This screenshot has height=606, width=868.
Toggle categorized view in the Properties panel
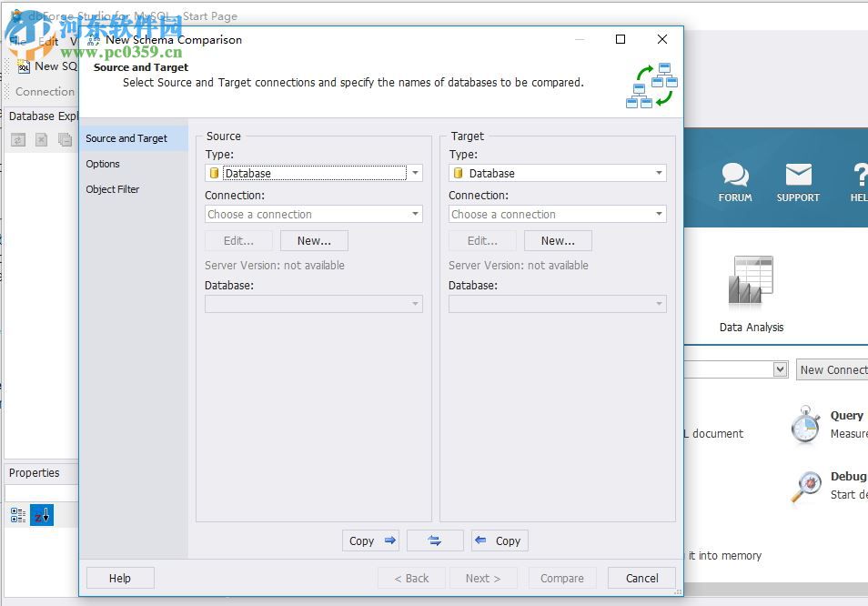[x=15, y=514]
